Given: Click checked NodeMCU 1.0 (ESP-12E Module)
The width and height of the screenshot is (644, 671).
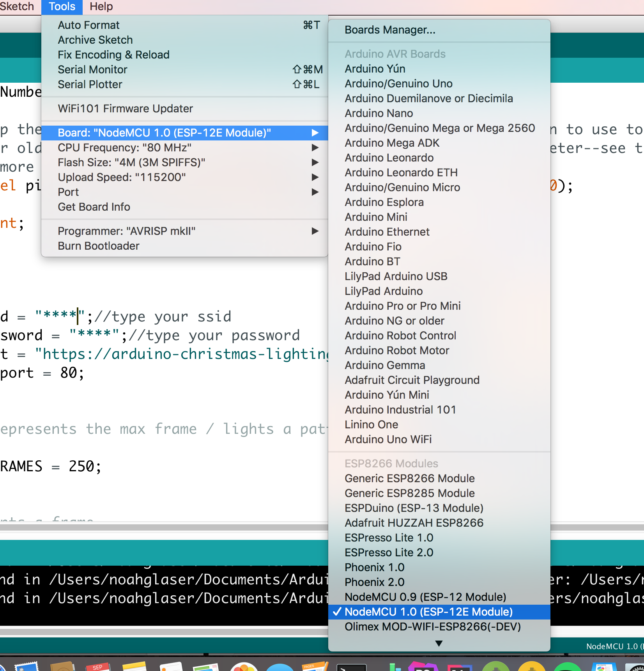Looking at the screenshot, I should click(x=439, y=612).
